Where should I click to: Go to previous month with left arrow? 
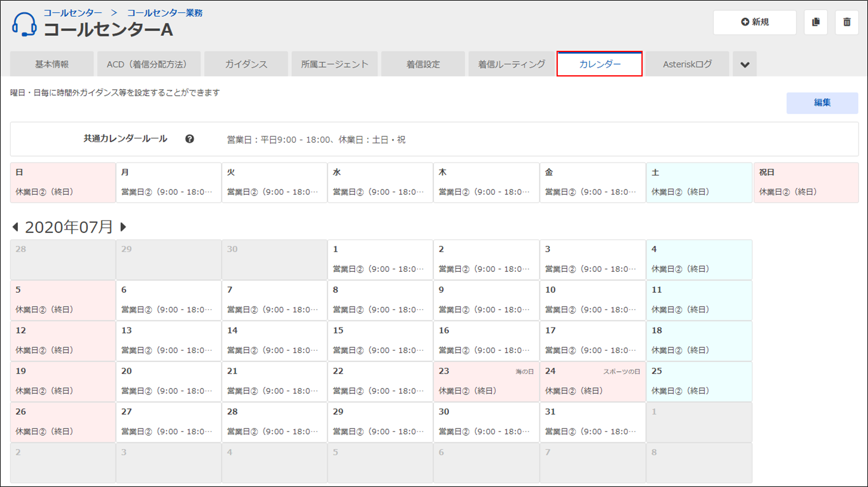[x=16, y=227]
